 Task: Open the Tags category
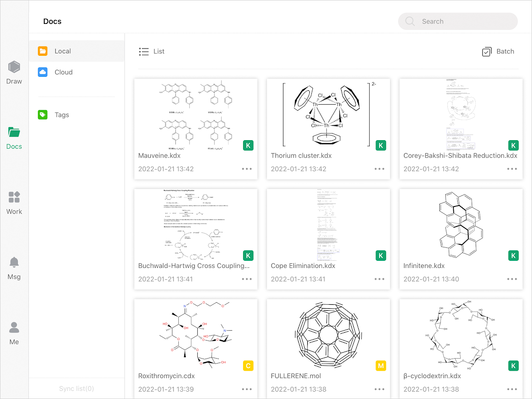pos(62,115)
